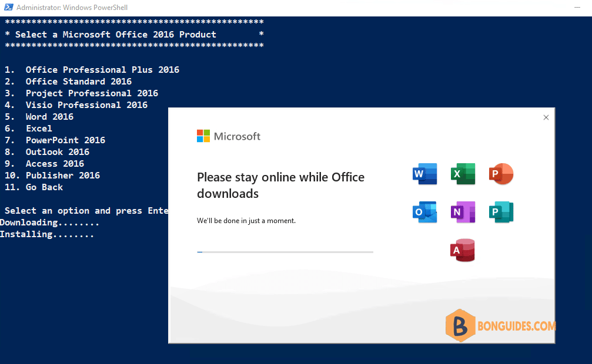This screenshot has height=364, width=592.
Task: Click the Go Back option text
Action: [x=44, y=187]
